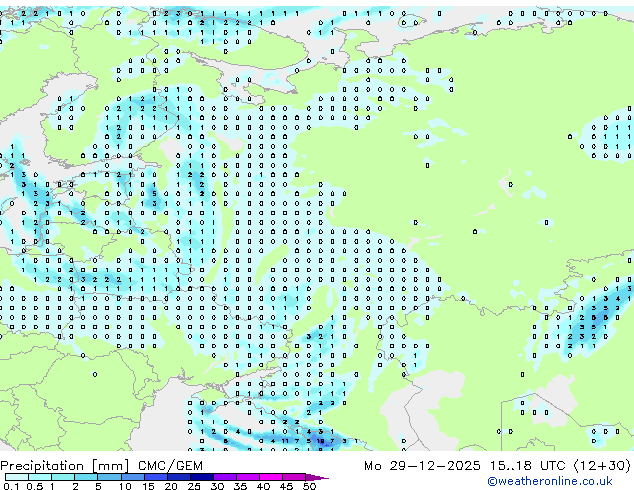Click the 25–30 mm dark blue swatch
The width and height of the screenshot is (634, 490).
[201, 477]
